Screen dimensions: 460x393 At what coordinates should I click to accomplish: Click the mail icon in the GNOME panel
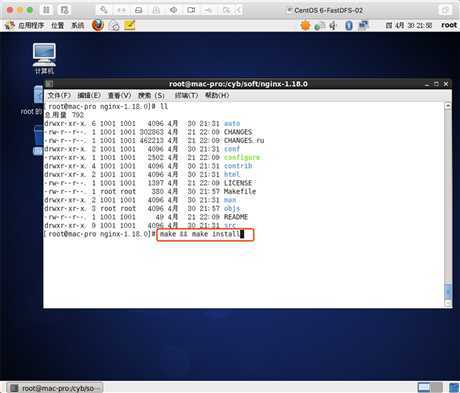114,25
